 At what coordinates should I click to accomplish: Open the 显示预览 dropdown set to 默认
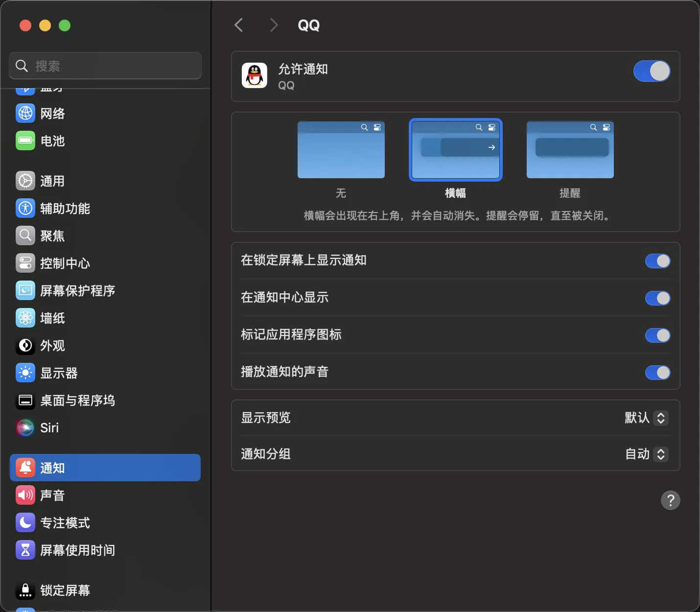[647, 418]
